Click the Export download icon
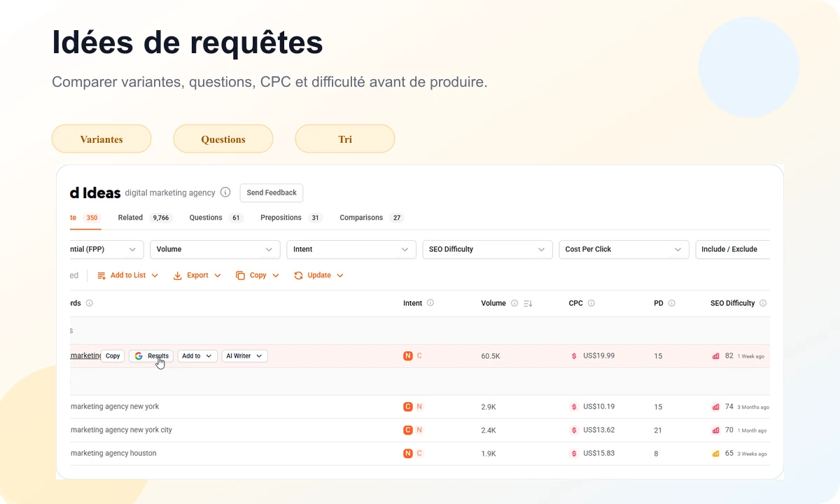The image size is (840, 504). coord(178,276)
